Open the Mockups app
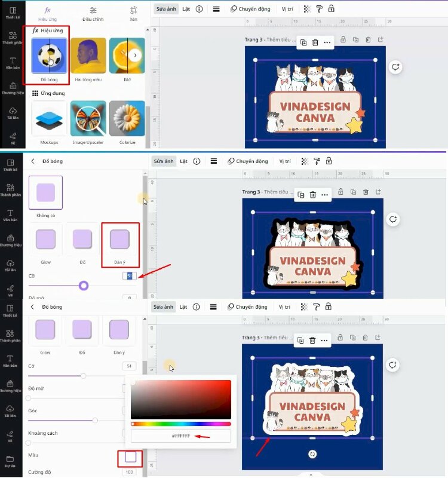This screenshot has width=448, height=478. pos(49,118)
